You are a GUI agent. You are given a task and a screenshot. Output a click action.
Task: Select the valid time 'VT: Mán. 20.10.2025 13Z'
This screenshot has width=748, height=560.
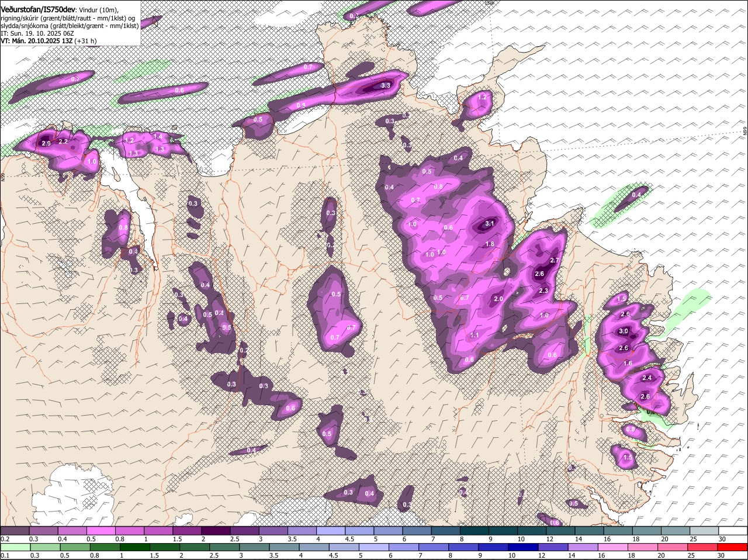(x=36, y=41)
